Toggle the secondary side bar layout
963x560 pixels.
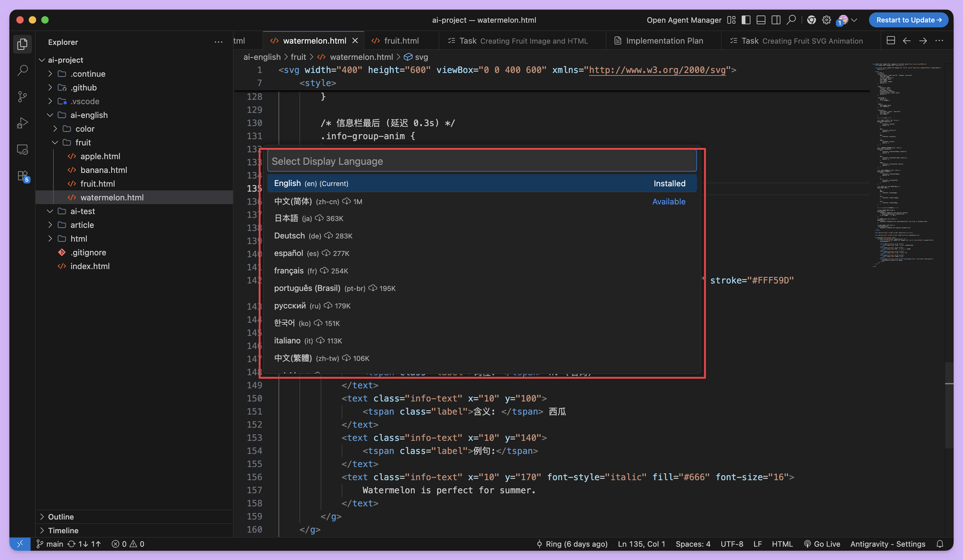[x=776, y=20]
